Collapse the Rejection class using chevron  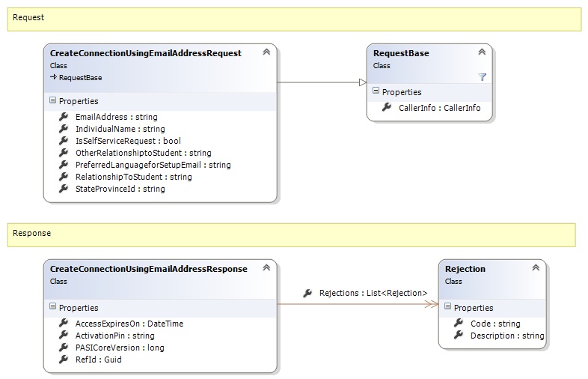click(x=536, y=268)
